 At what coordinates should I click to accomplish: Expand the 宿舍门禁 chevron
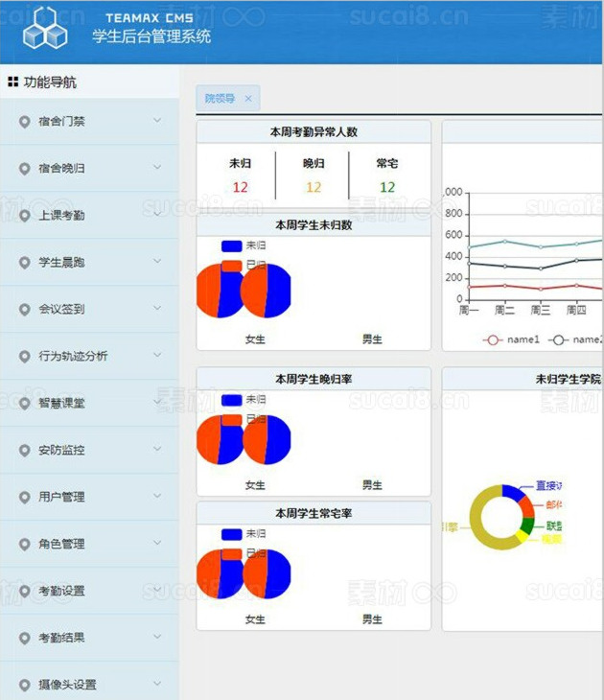click(x=157, y=120)
